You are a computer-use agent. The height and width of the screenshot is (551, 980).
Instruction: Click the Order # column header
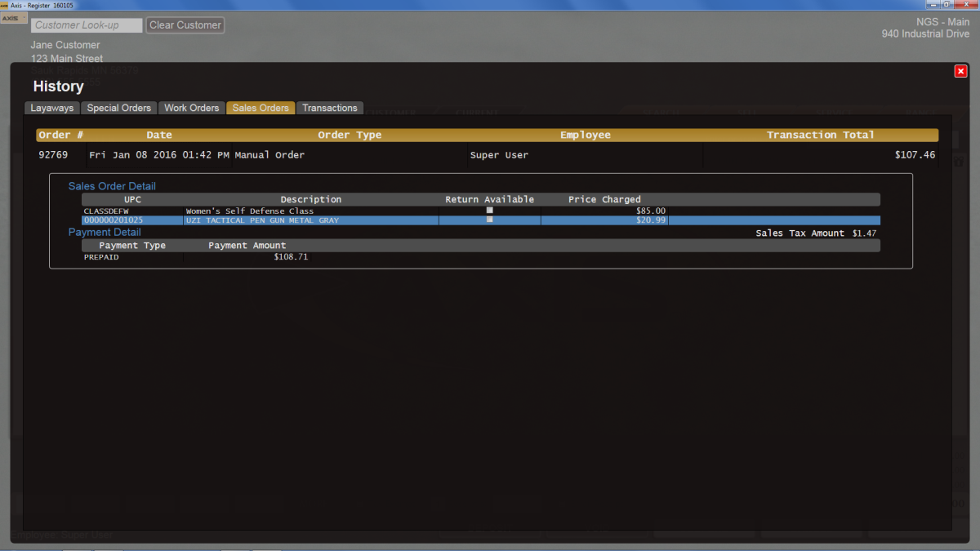tap(61, 136)
